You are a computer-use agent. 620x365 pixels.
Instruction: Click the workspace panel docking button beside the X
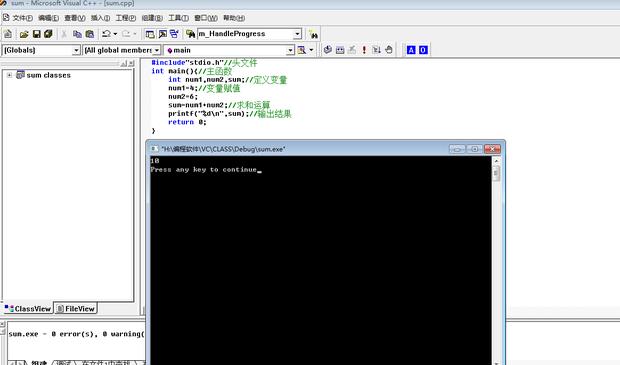click(124, 63)
